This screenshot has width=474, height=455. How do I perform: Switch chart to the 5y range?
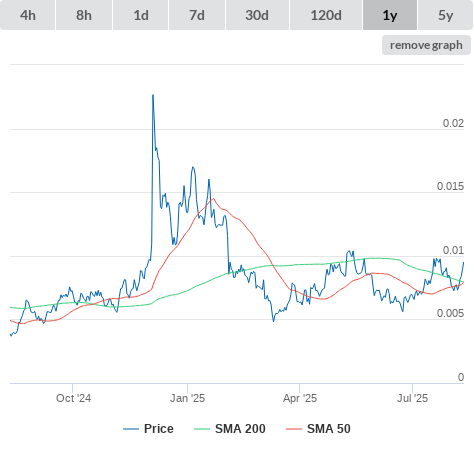coord(445,15)
